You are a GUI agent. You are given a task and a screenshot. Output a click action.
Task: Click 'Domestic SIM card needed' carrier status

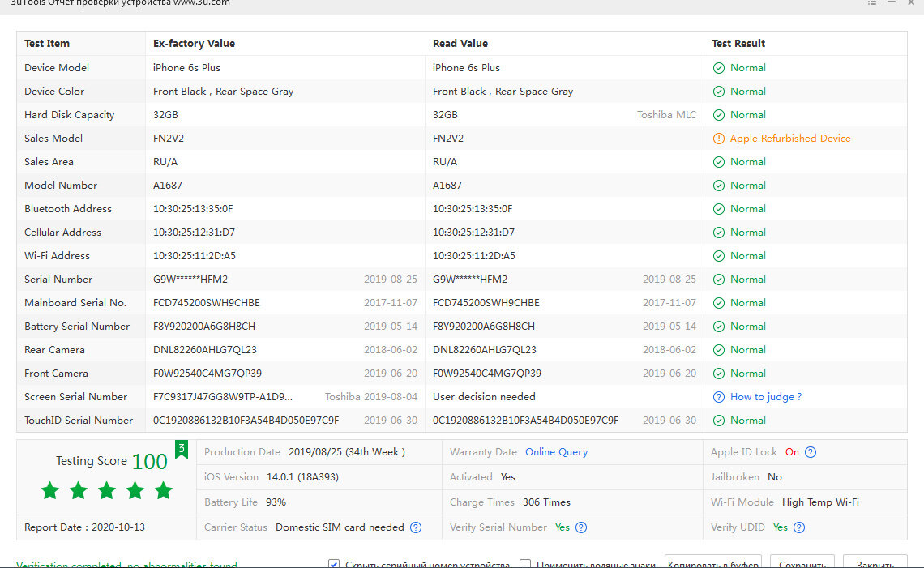[x=340, y=527]
